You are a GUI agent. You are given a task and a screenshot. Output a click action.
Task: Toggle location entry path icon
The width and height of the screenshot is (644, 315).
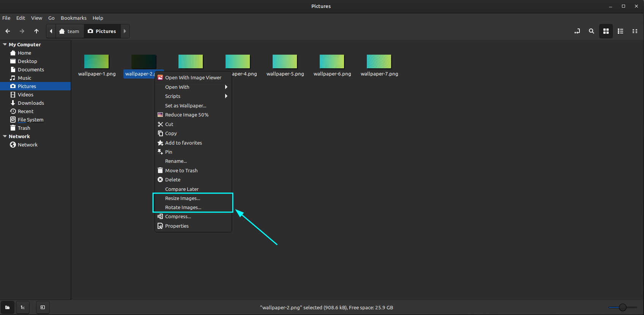coord(577,31)
